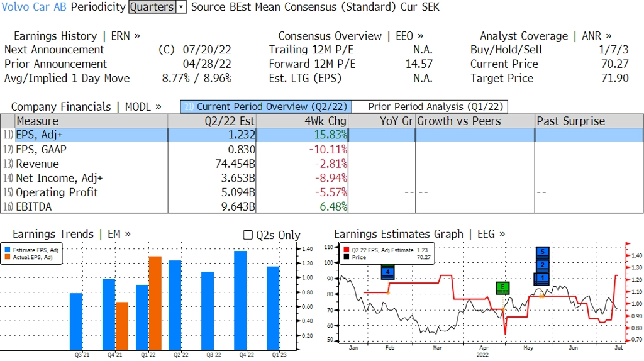Screen dimensions: 644x361
Task: Click the 4Wk Chg column header
Action: coord(302,121)
